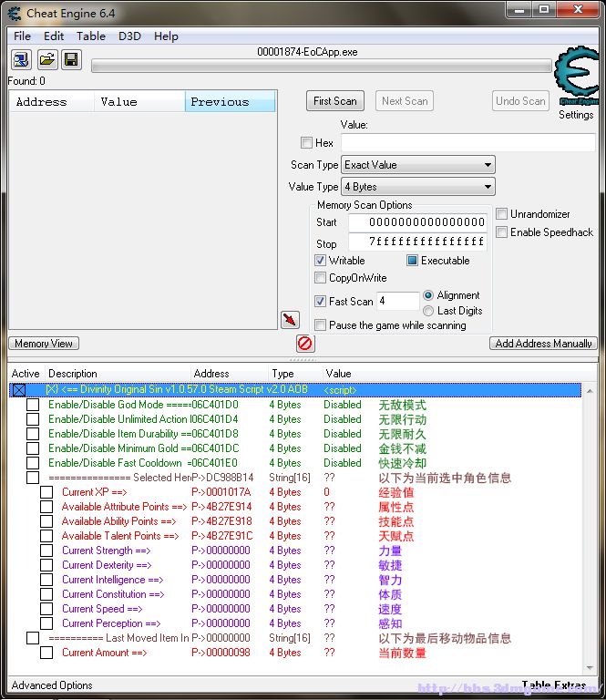Click the scan Value input field
Image resolution: width=606 pixels, height=700 pixels.
click(x=468, y=143)
